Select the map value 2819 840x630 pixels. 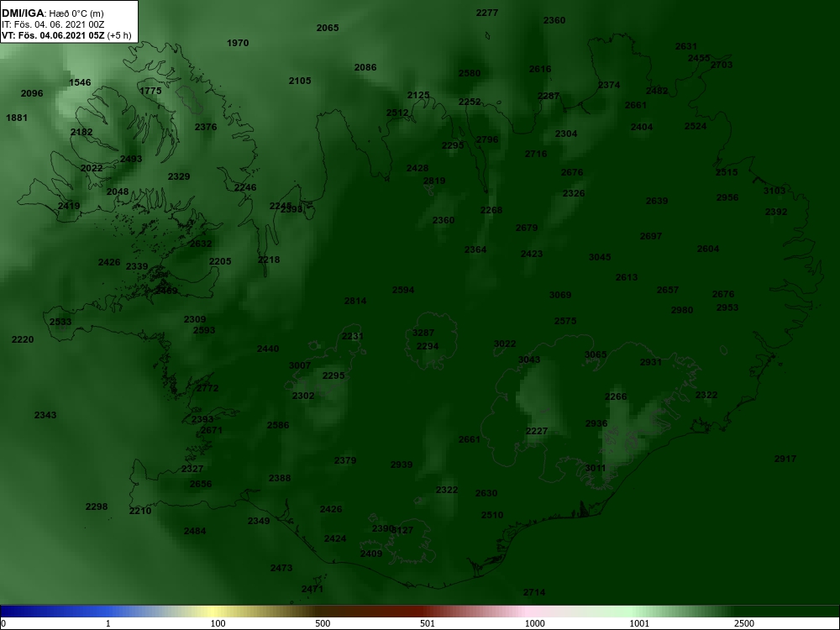[434, 181]
